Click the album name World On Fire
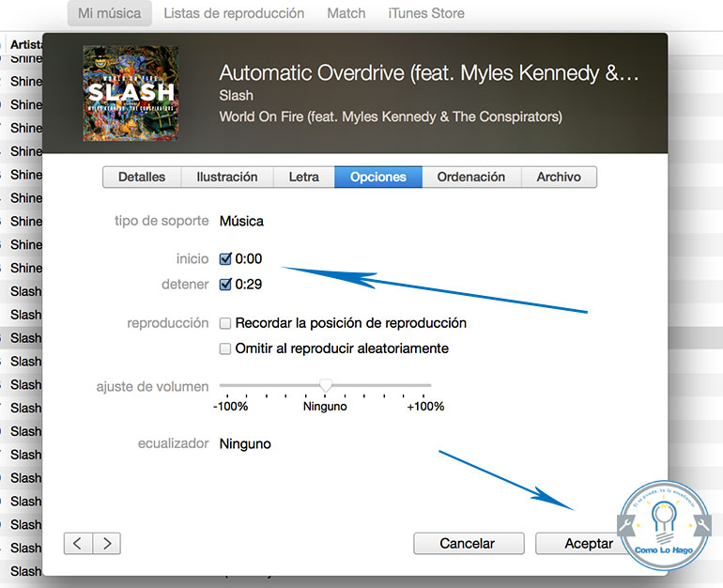 coord(391,116)
